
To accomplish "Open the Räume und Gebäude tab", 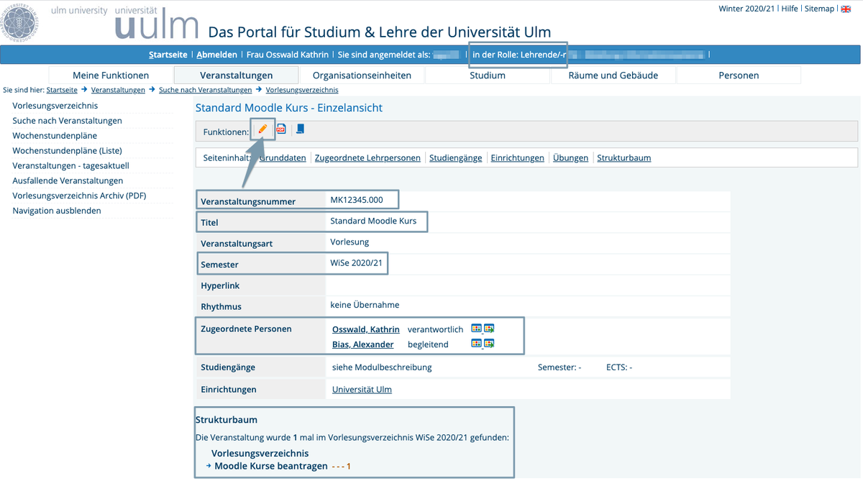I will (613, 75).
